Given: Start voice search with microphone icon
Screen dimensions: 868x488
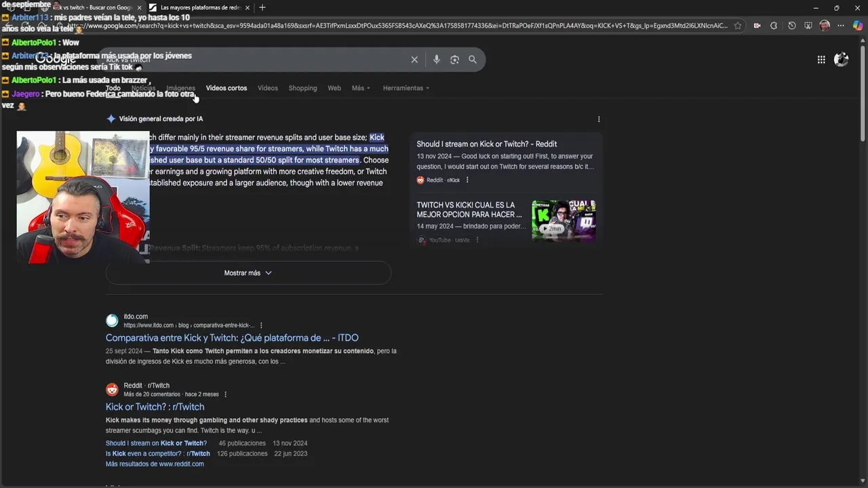Looking at the screenshot, I should (437, 60).
